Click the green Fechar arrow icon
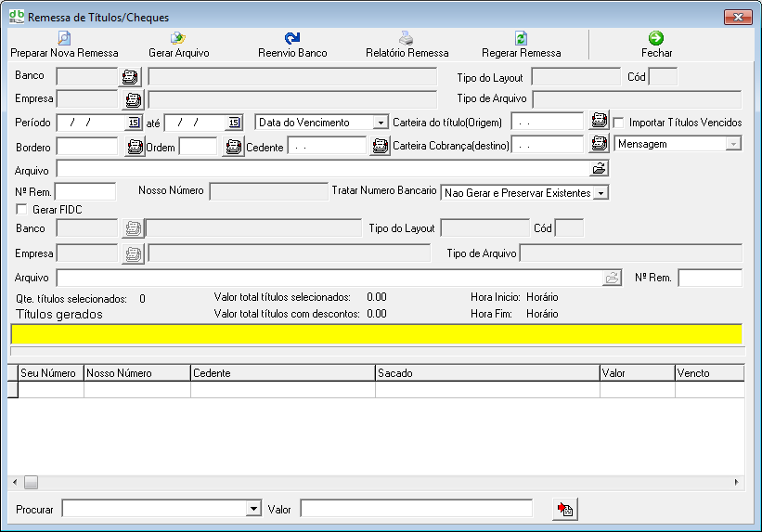Image resolution: width=762 pixels, height=532 pixels. click(656, 38)
